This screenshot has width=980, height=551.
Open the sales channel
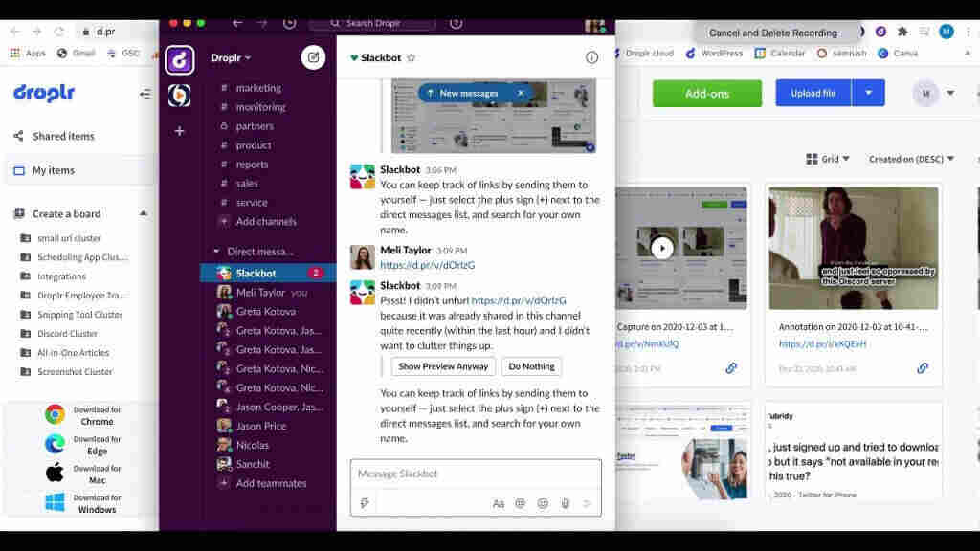click(x=247, y=183)
